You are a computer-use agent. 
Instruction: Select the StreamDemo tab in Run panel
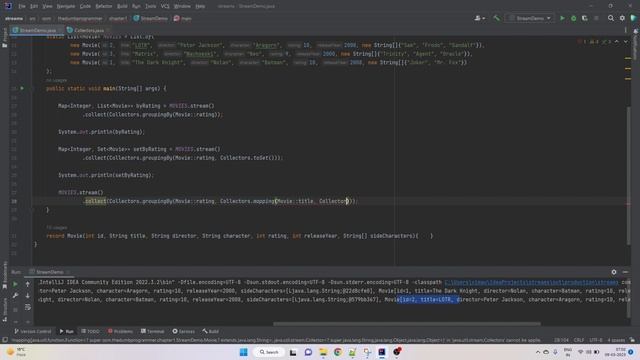coord(49,272)
